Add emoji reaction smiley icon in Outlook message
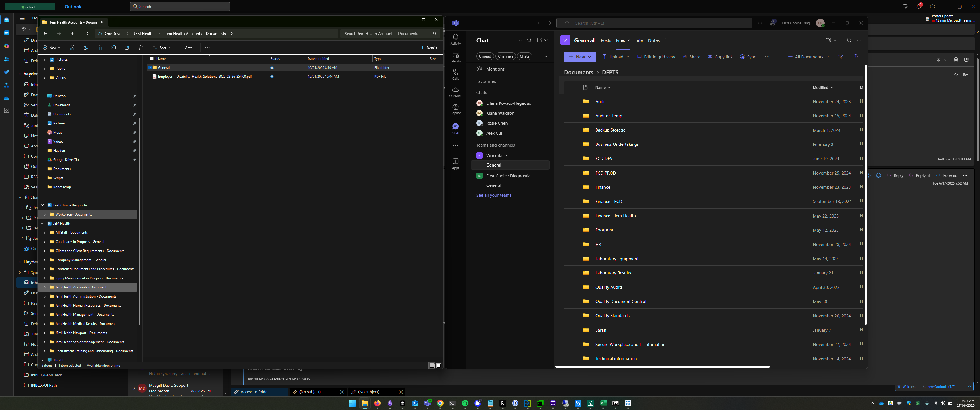Viewport: 980px width, 410px height. tap(878, 175)
